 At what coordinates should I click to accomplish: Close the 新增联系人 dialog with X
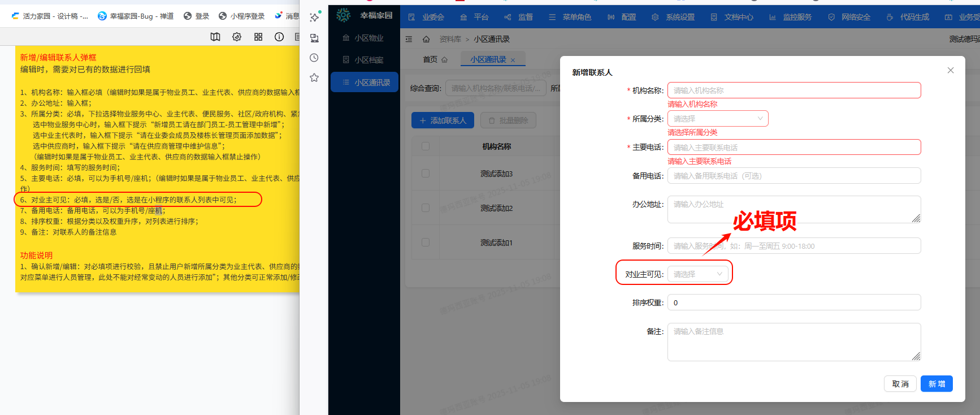(x=951, y=70)
